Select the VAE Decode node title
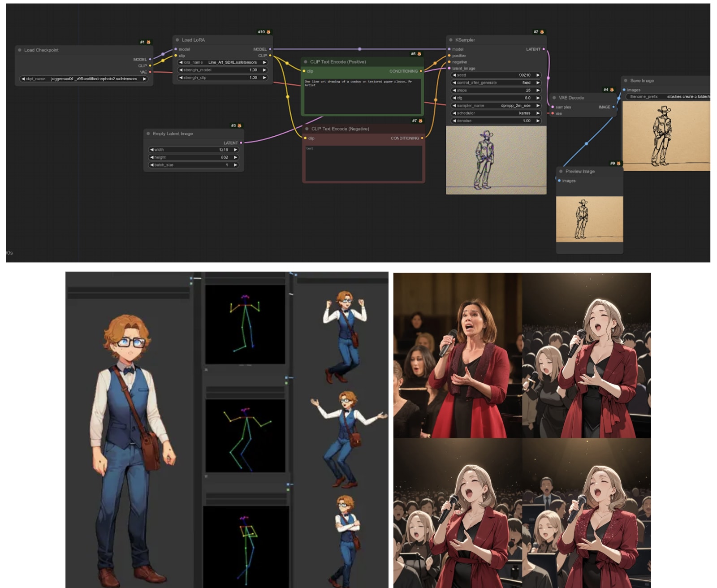The image size is (717, 588). 571,98
